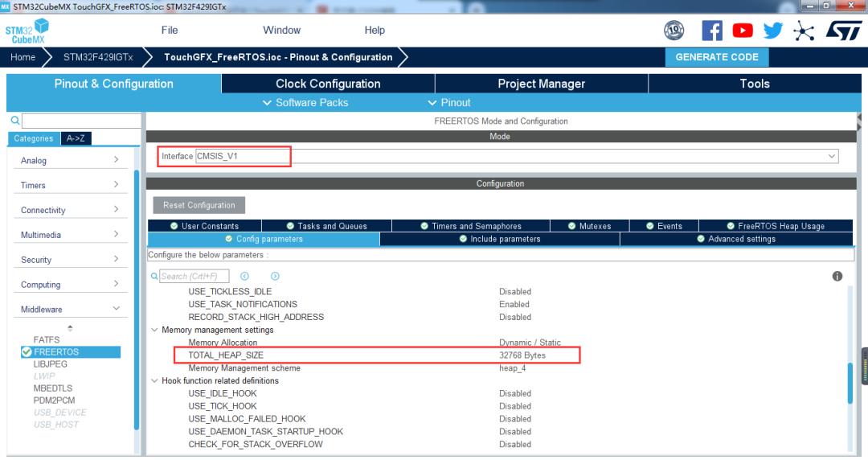868x460 pixels.
Task: Click TOTAL_HEAP_SIZE 32768 Bytes value
Action: coord(522,355)
